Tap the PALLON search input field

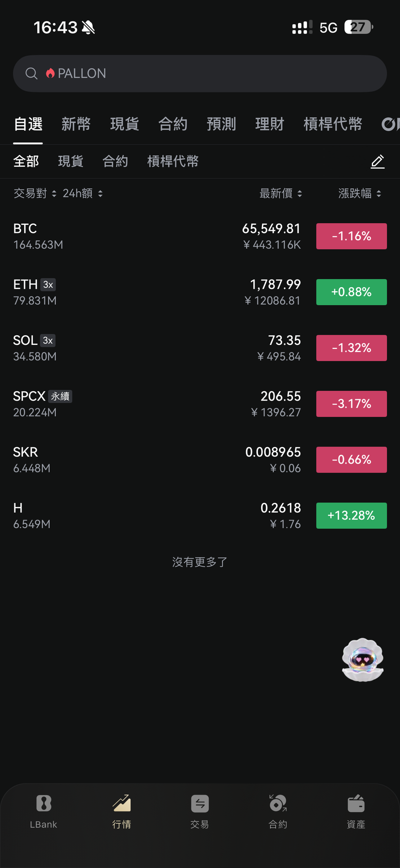coord(200,74)
